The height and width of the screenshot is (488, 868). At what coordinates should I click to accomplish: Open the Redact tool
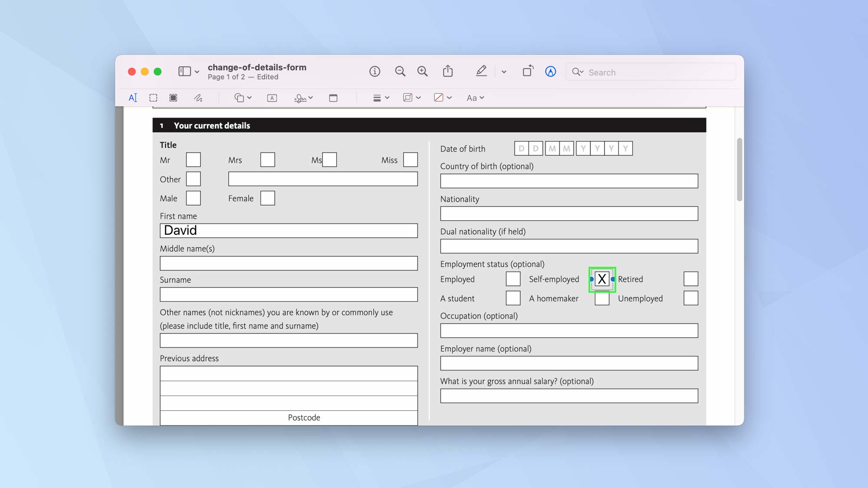tap(173, 98)
